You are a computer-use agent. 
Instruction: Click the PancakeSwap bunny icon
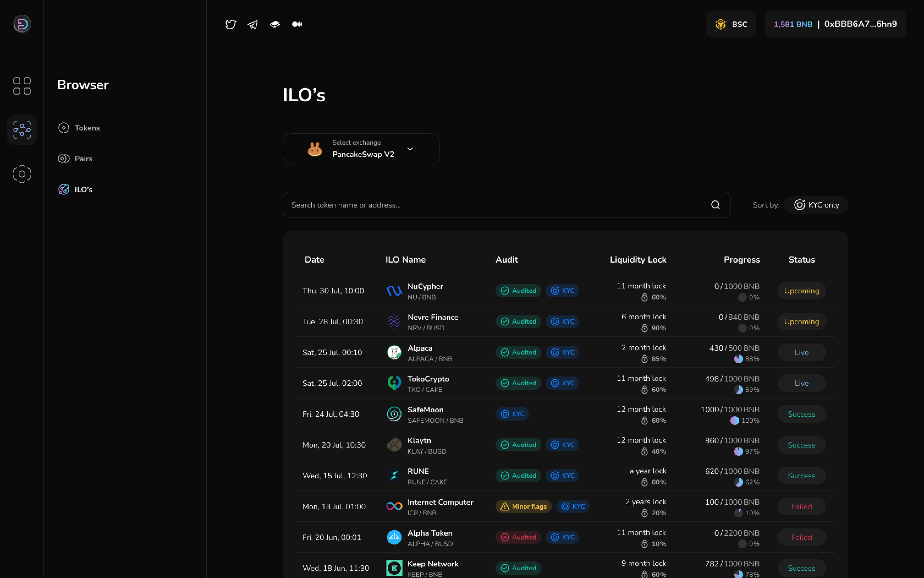click(x=315, y=149)
